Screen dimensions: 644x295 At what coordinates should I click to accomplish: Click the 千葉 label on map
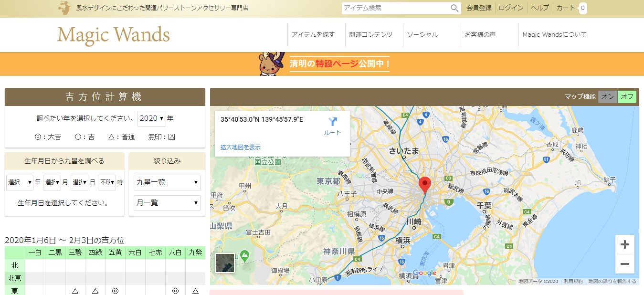[485, 205]
